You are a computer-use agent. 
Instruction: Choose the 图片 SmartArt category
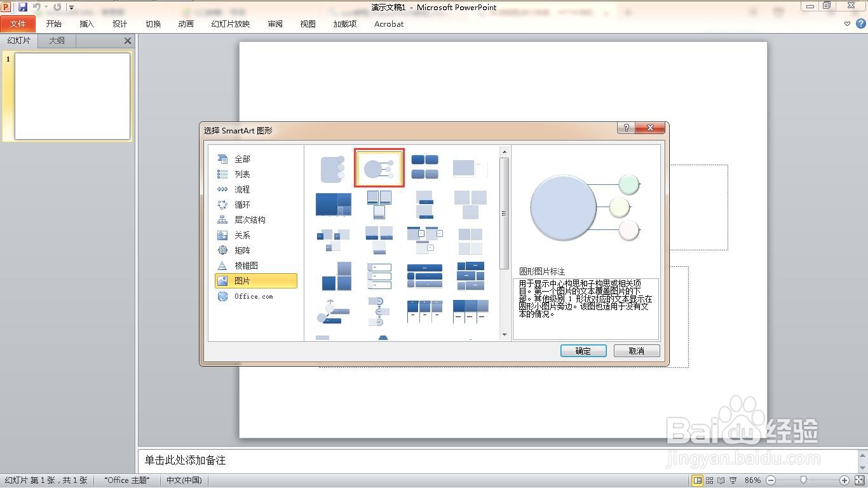pos(255,281)
